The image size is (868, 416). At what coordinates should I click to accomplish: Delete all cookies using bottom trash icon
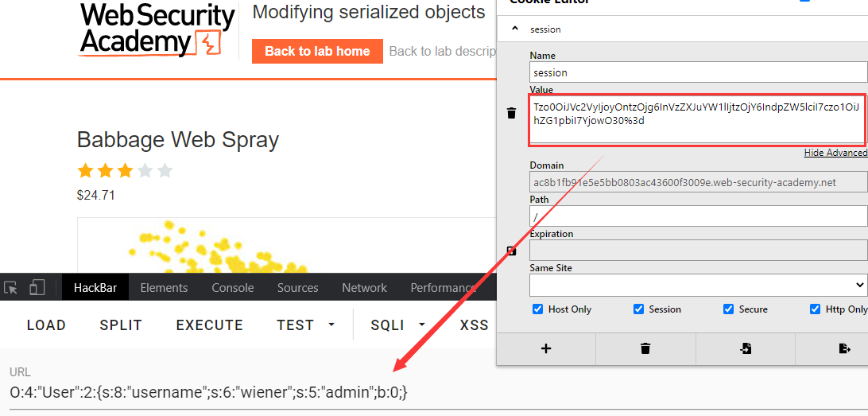[x=645, y=348]
